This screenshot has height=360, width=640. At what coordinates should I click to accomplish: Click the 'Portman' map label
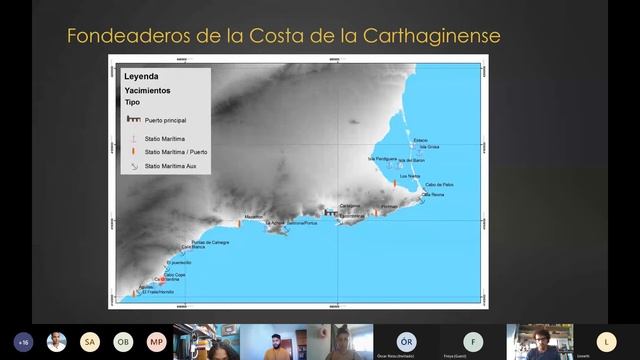click(389, 207)
